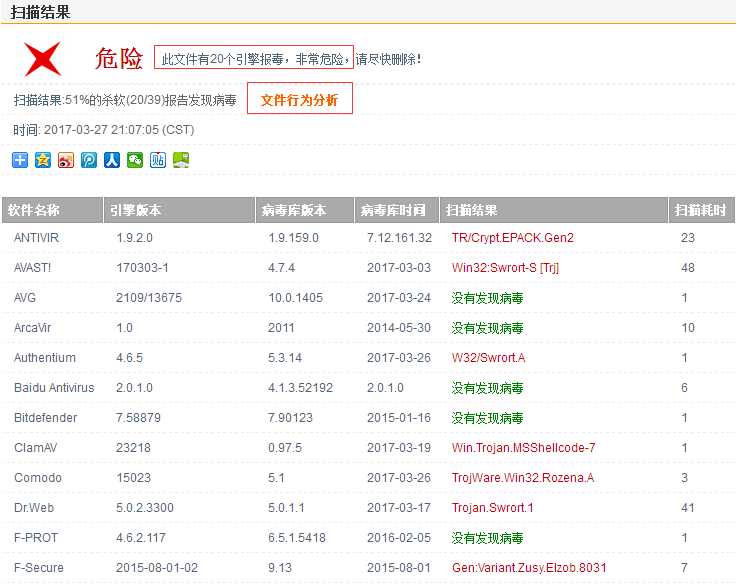Click the 软件名称 column header

(52, 210)
